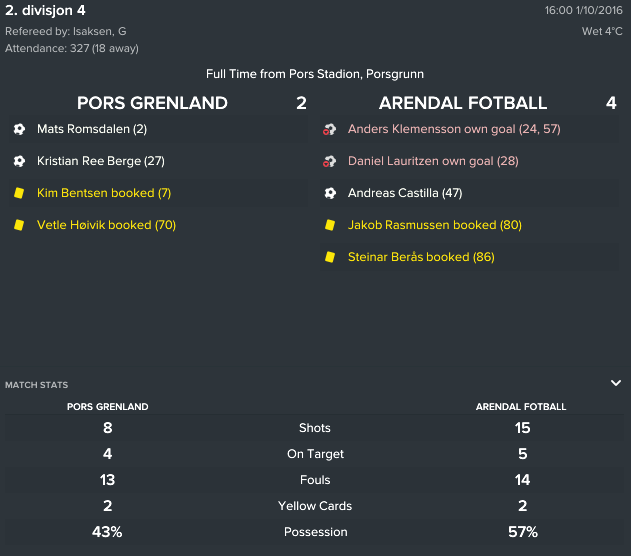Screen dimensions: 631x556
Task: Open the Pors Grenland team heading
Action: click(153, 103)
